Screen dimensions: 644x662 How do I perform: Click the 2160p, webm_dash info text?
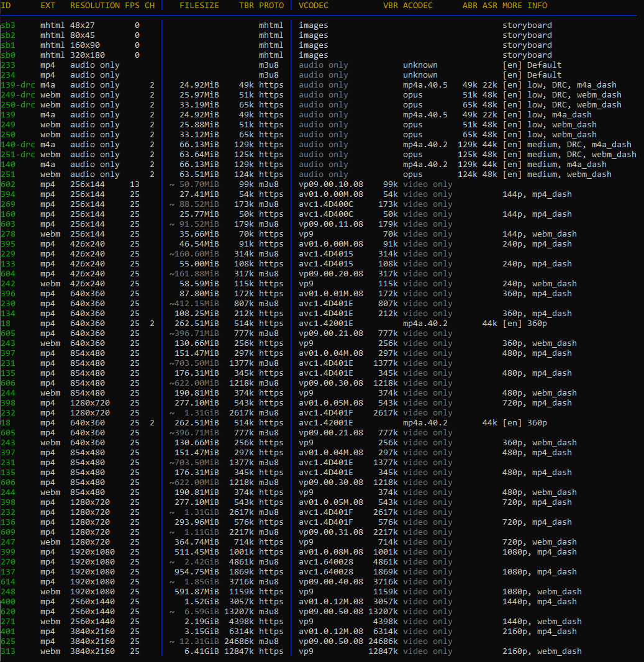click(542, 651)
